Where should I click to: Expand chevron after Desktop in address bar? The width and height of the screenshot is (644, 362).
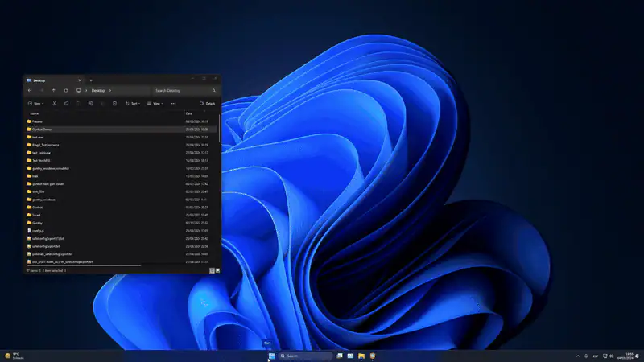(110, 90)
